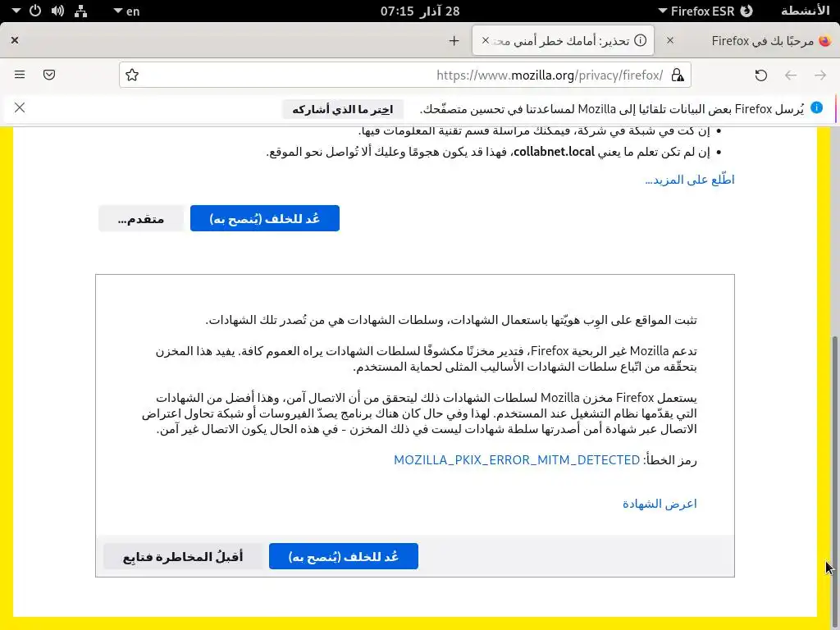Open the Firefox ESR app menu
Image resolution: width=840 pixels, height=630 pixels.
click(705, 11)
